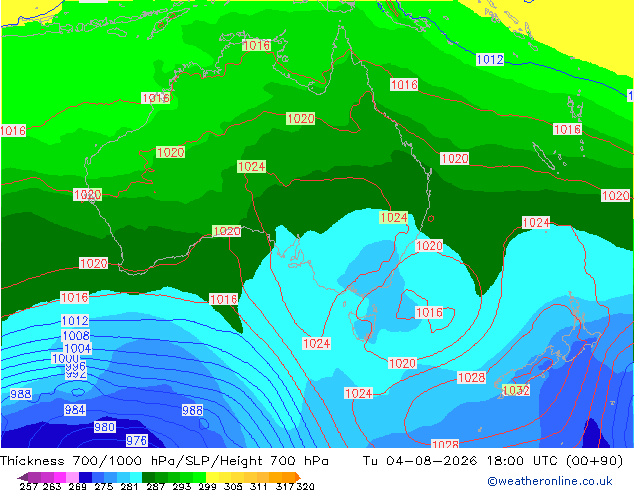This screenshot has width=634, height=490.
Task: Click the legend value 275
Action: click(104, 486)
